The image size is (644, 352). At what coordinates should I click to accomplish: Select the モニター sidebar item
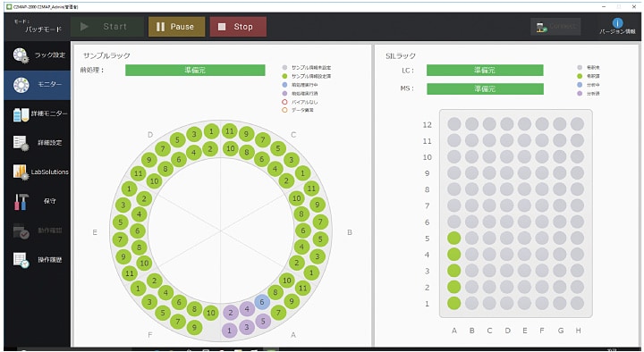(38, 85)
